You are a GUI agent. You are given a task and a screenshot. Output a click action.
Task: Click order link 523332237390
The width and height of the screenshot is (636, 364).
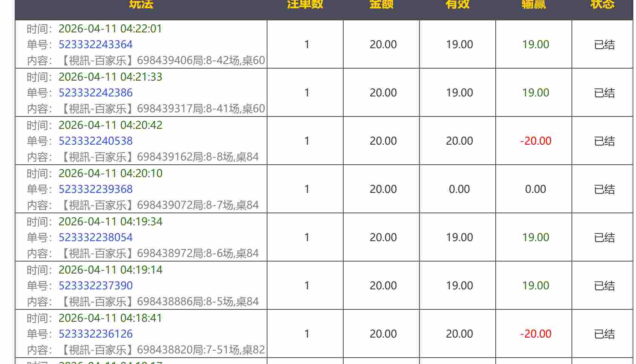point(95,286)
